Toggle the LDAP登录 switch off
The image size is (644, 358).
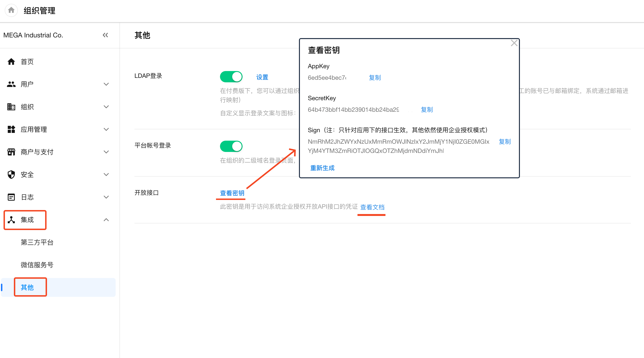[231, 77]
